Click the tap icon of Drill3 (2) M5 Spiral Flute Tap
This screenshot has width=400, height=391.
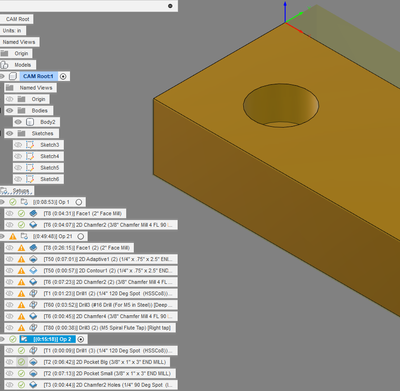click(33, 328)
